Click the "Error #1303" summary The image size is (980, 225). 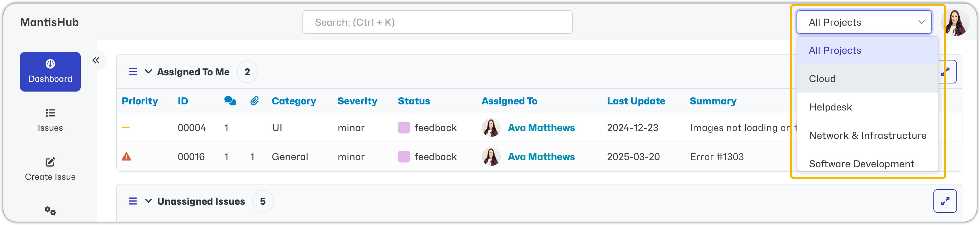pyautogui.click(x=717, y=157)
